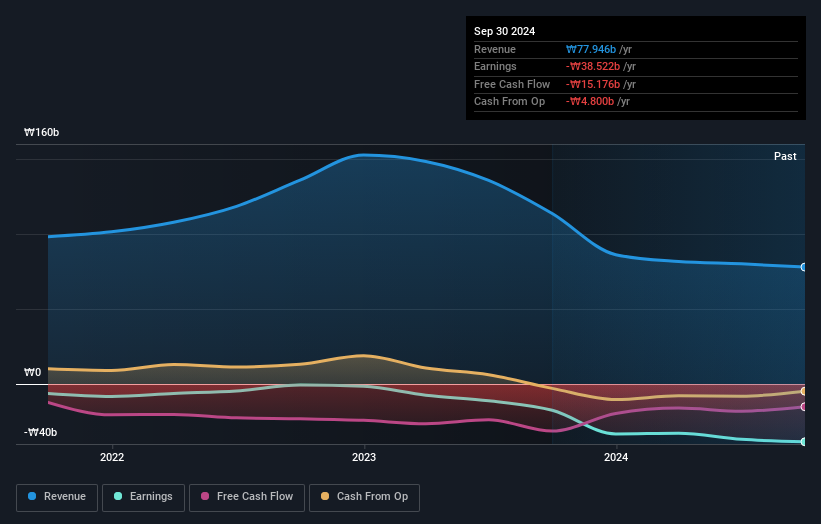Toggle the Free Cash Flow legend button

click(247, 497)
